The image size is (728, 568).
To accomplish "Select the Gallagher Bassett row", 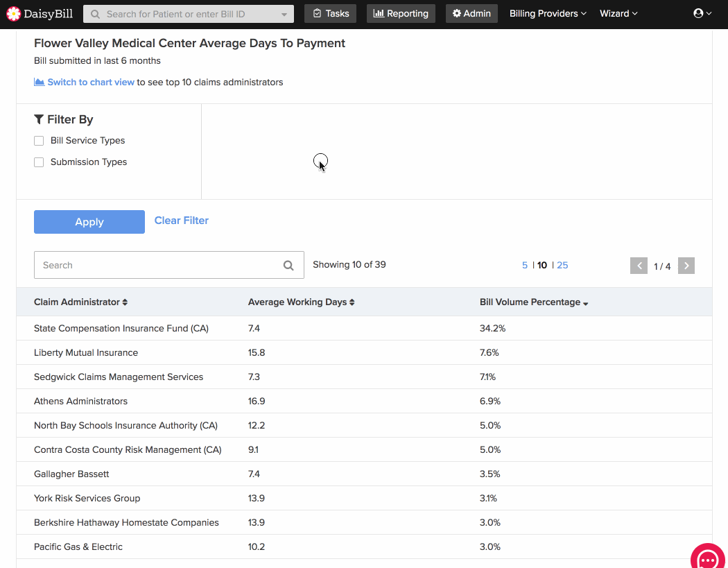I will (x=364, y=474).
